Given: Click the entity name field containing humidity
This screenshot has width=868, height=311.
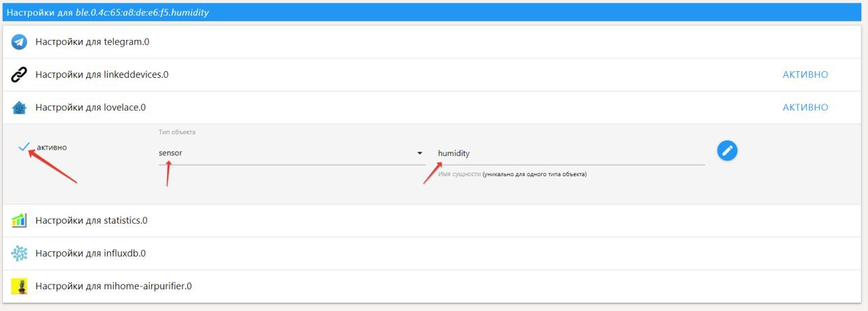Looking at the screenshot, I should (571, 153).
